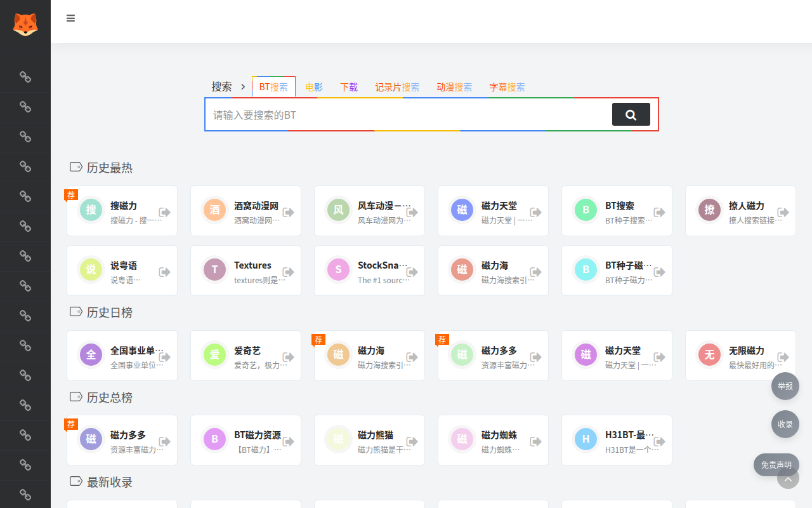
Task: Click the magnifying glass search button
Action: tap(631, 114)
